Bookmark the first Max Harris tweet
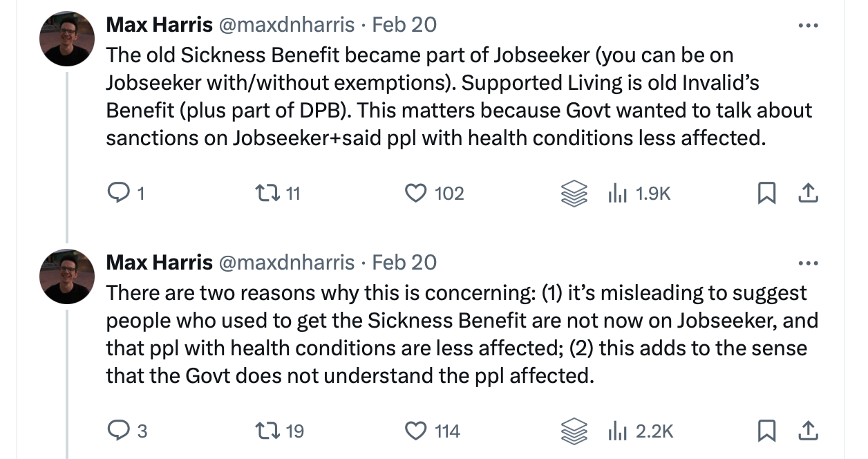 click(x=765, y=194)
